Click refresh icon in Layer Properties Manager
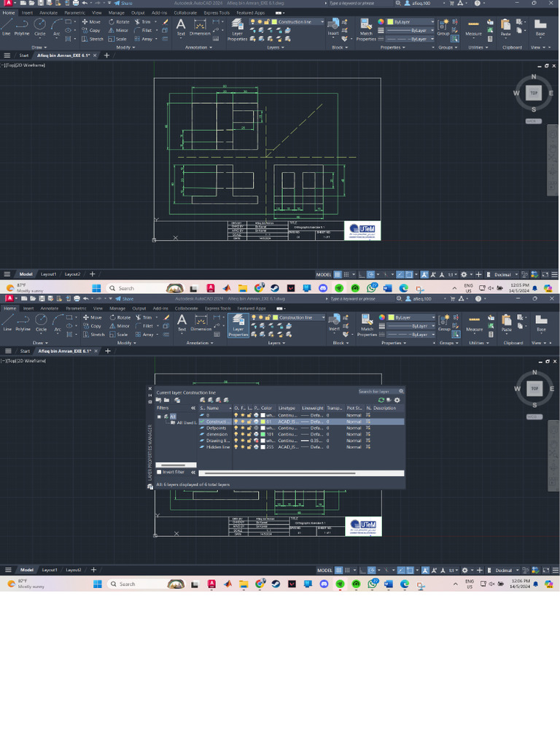 (x=381, y=400)
